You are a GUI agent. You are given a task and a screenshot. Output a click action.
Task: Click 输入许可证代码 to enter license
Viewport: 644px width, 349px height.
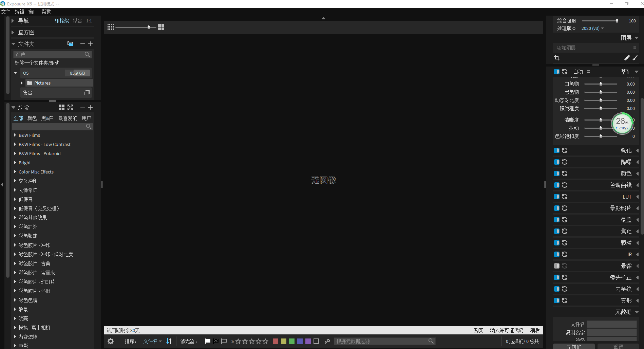click(x=507, y=330)
